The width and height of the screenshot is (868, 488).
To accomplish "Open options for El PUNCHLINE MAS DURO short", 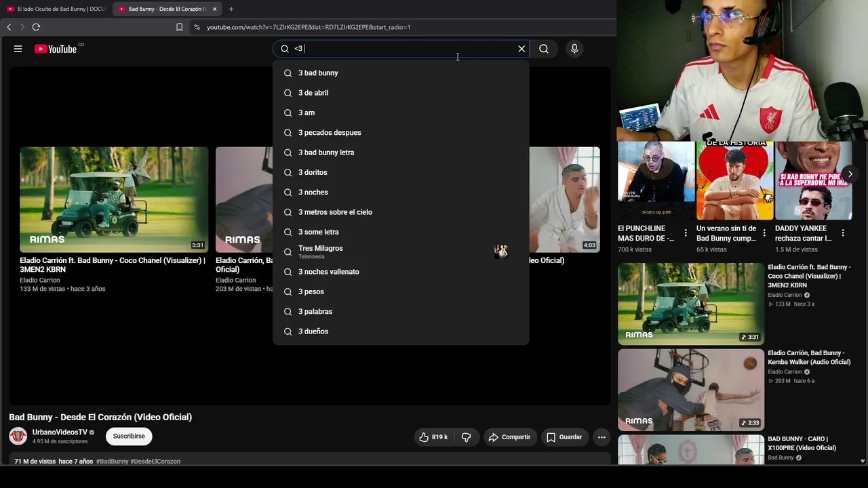I will (686, 233).
